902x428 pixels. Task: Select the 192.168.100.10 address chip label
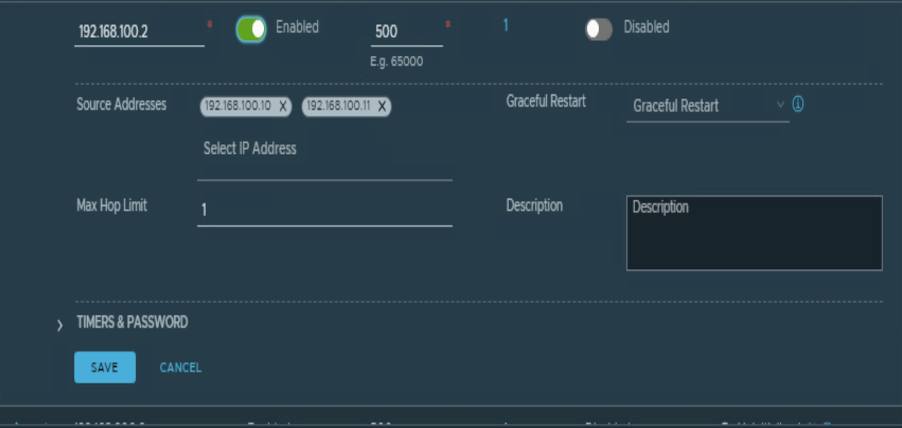click(x=239, y=106)
